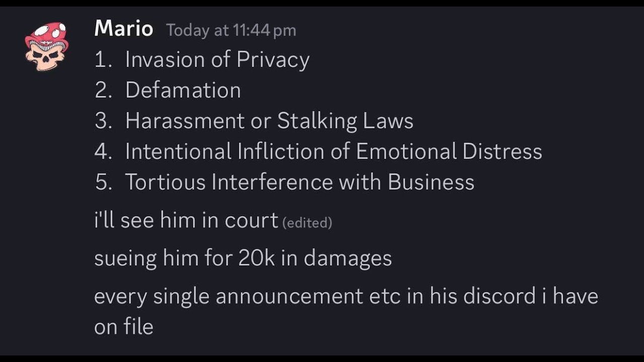Click the list number "5."
644x362 pixels.
point(103,182)
